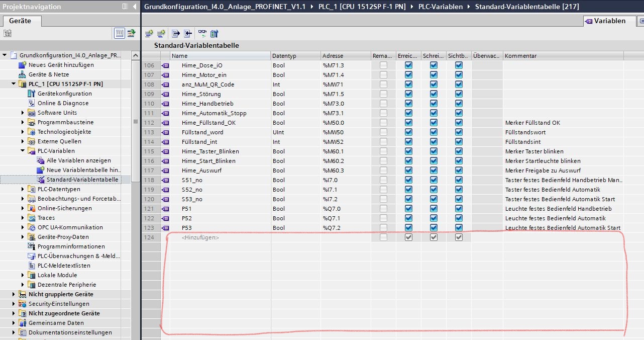Select the Geräte tab

(x=20, y=21)
